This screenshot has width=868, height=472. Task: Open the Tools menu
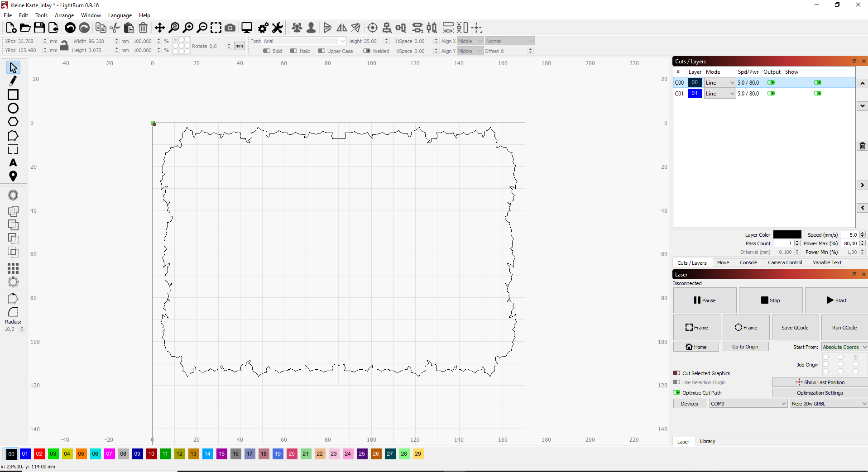click(x=41, y=15)
